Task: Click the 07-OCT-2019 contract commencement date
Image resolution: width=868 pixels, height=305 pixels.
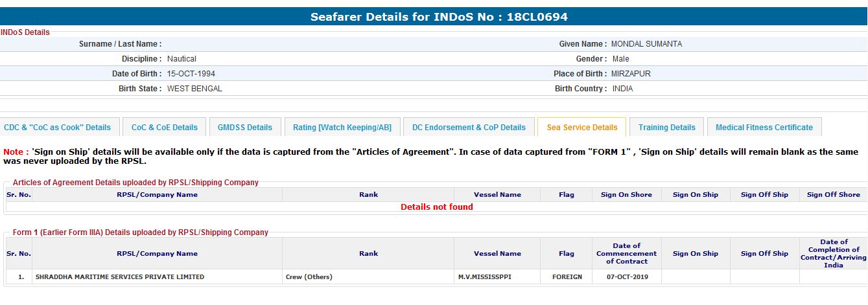Action: point(626,277)
